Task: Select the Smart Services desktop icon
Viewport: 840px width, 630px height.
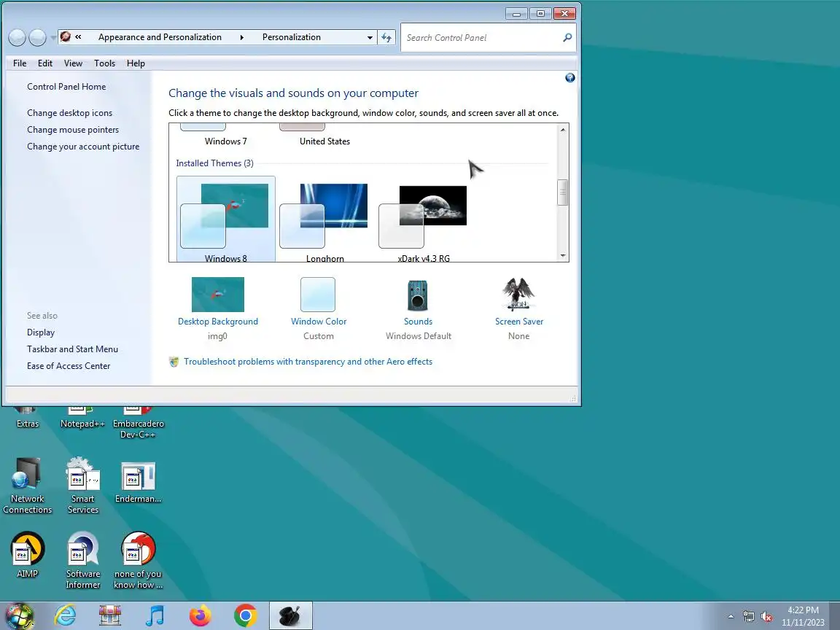Action: (x=82, y=486)
